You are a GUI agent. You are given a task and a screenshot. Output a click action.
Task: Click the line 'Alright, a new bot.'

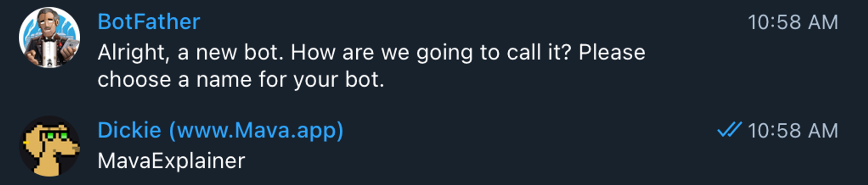(x=190, y=53)
